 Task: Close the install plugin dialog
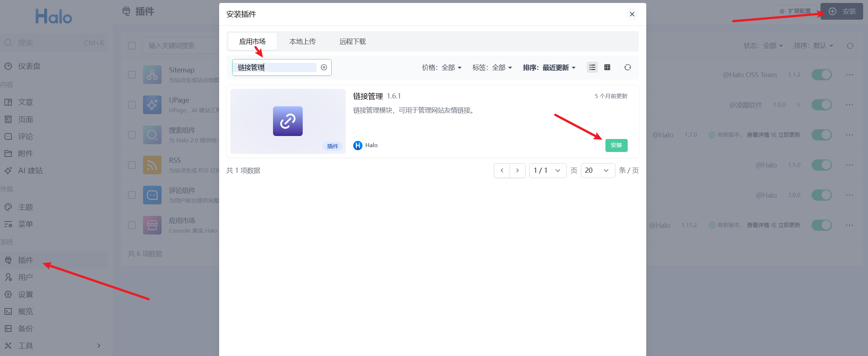click(632, 14)
